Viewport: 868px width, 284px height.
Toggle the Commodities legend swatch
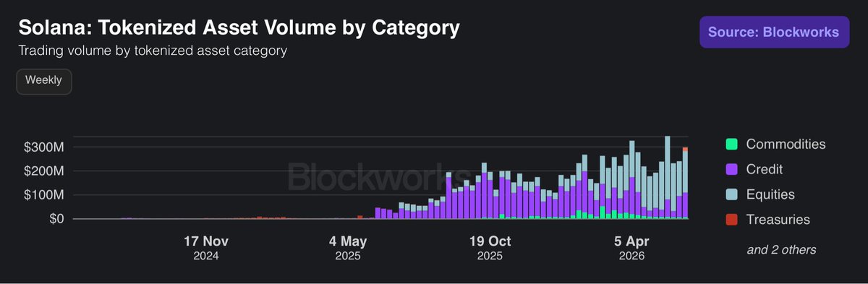click(731, 145)
